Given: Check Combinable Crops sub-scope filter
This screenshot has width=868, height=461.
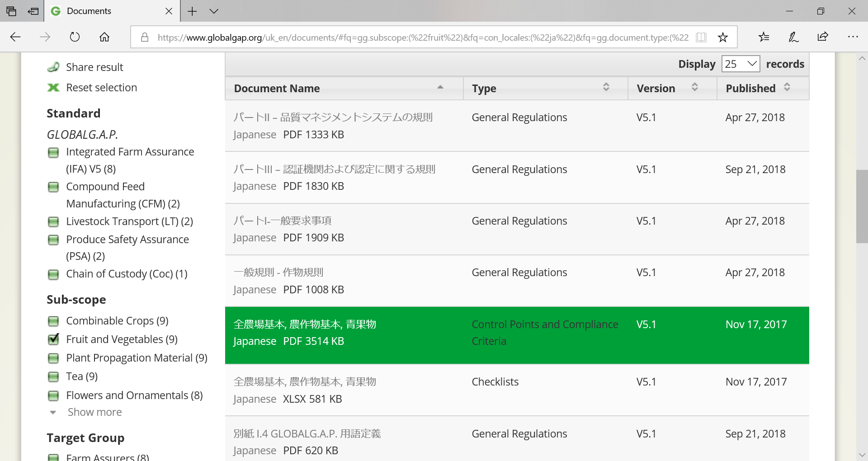Looking at the screenshot, I should [53, 321].
